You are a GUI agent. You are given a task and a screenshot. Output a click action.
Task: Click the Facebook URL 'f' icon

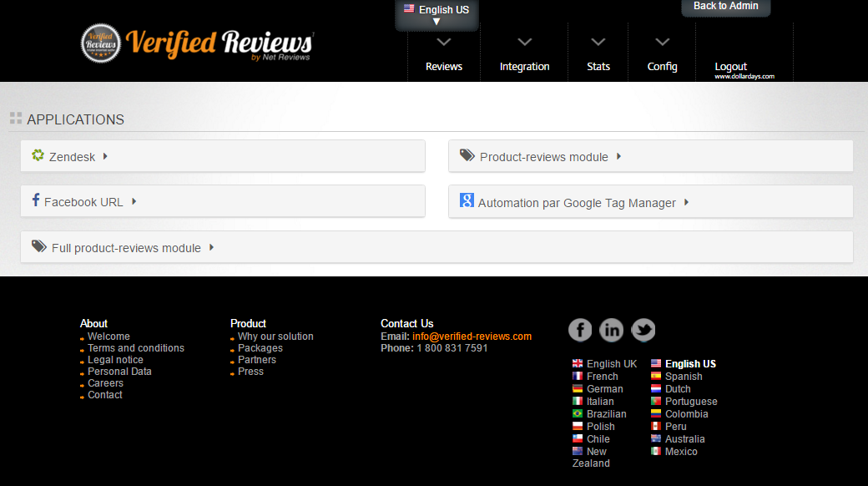pyautogui.click(x=36, y=200)
